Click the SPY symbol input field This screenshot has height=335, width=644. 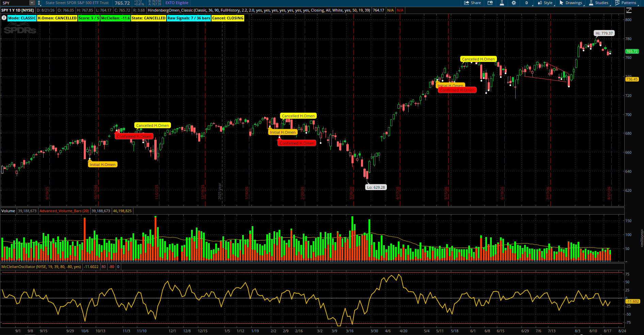(x=15, y=3)
